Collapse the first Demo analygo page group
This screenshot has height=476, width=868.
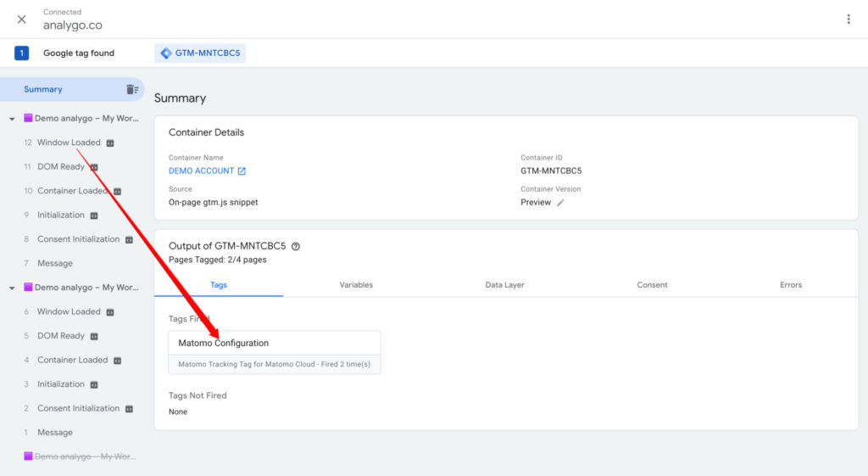pos(12,119)
